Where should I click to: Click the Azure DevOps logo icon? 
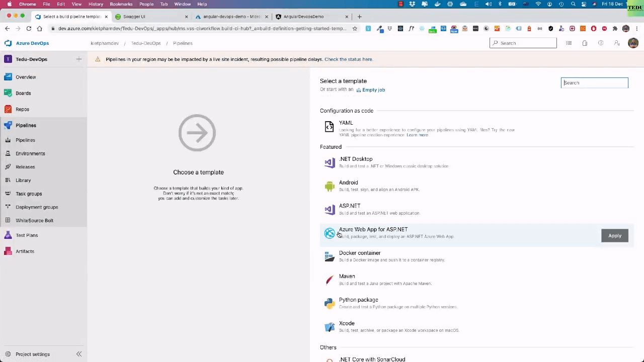click(x=8, y=43)
